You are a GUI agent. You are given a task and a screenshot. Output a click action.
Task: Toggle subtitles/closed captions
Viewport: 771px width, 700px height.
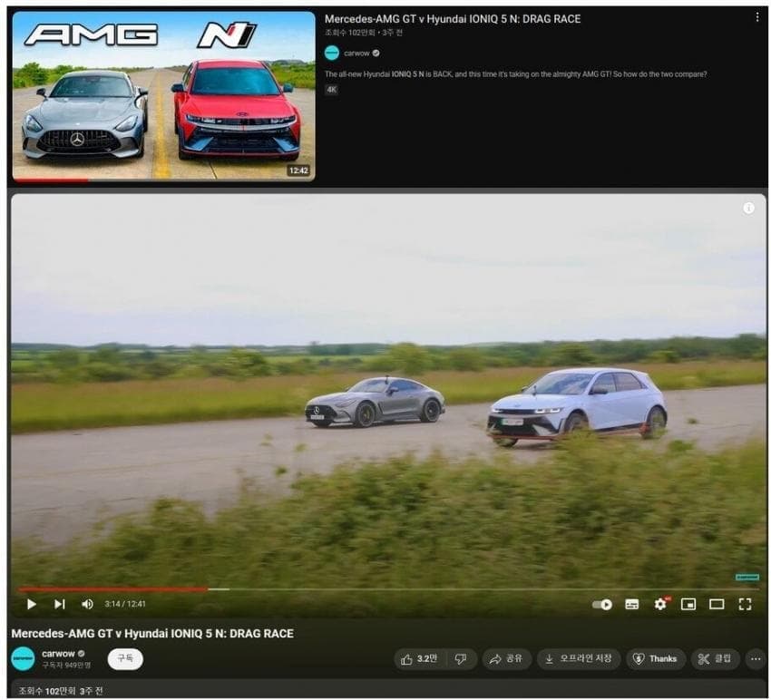[632, 604]
